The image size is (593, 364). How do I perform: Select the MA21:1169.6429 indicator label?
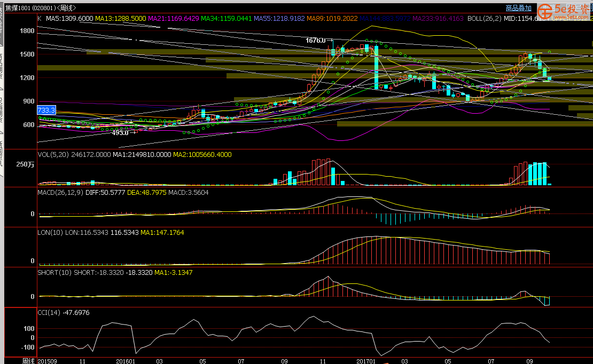(174, 18)
